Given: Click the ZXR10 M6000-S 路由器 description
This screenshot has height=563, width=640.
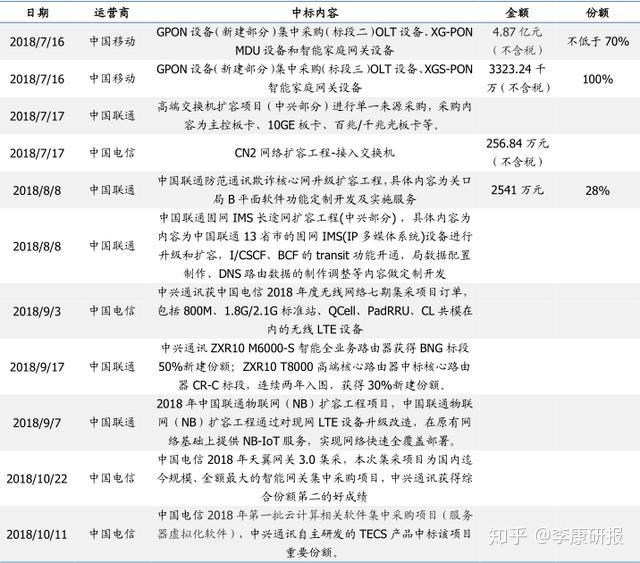Looking at the screenshot, I should (x=315, y=366).
